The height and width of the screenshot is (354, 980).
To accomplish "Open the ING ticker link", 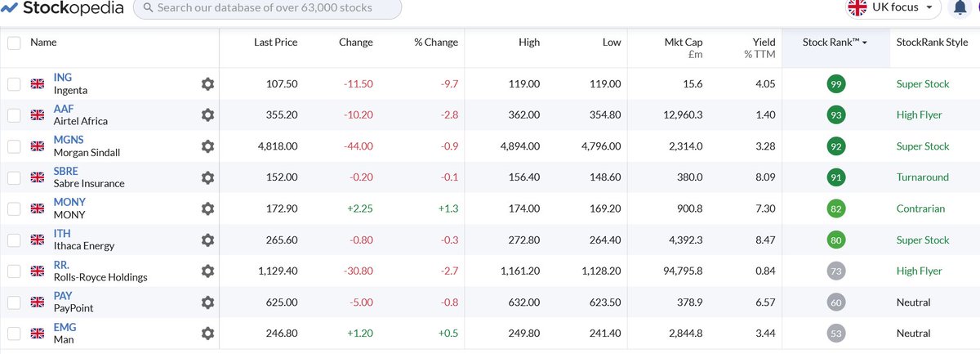I will point(63,78).
